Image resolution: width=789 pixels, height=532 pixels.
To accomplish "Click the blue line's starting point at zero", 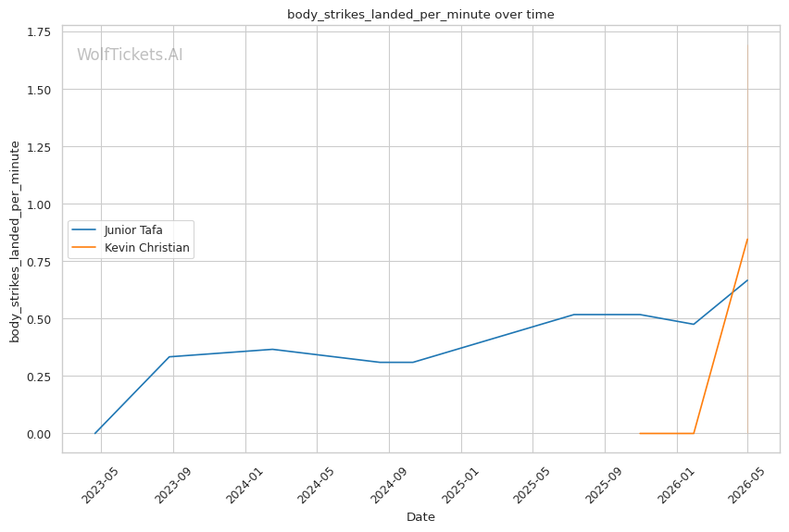I will pyautogui.click(x=95, y=433).
